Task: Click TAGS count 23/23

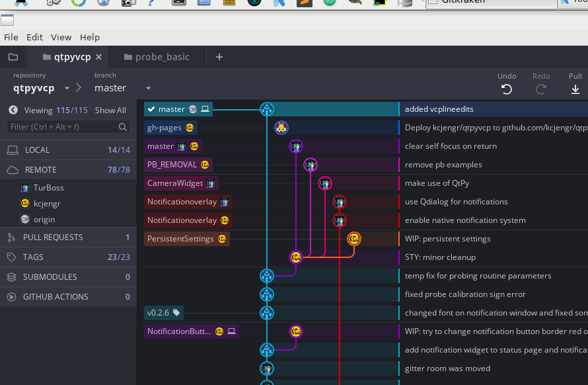Action: (x=118, y=257)
